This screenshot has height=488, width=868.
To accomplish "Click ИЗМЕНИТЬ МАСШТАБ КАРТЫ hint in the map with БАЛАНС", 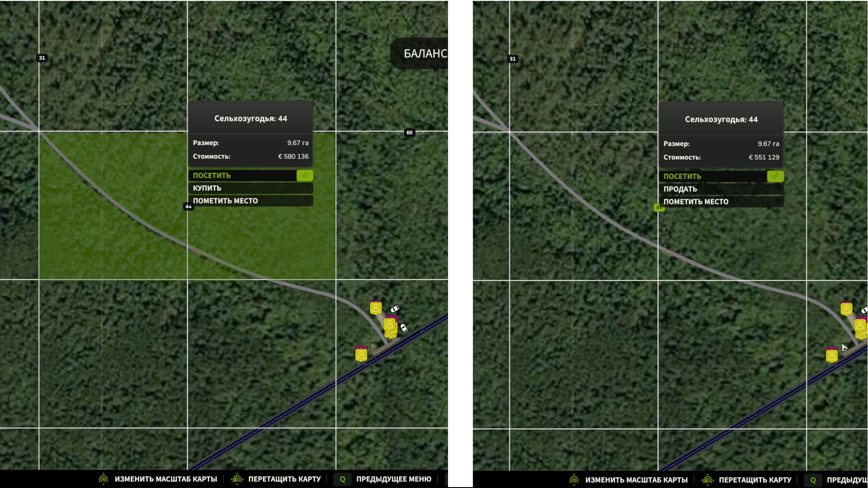I will pos(166,479).
